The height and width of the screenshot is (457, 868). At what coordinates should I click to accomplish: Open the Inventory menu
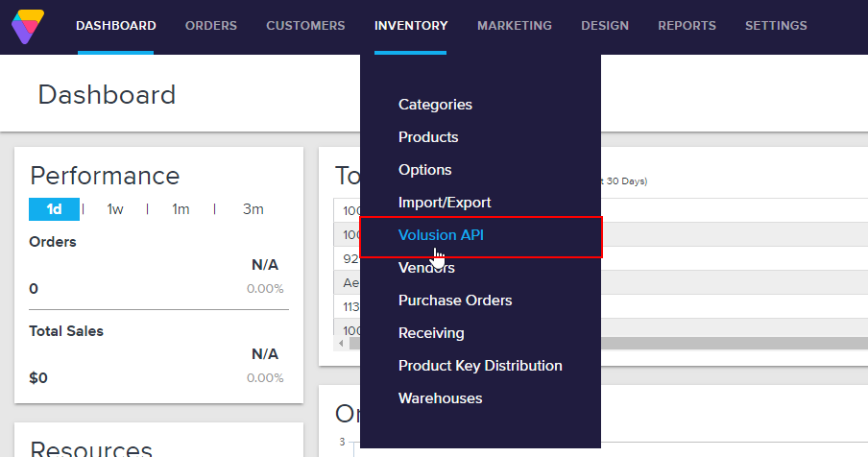(x=411, y=26)
